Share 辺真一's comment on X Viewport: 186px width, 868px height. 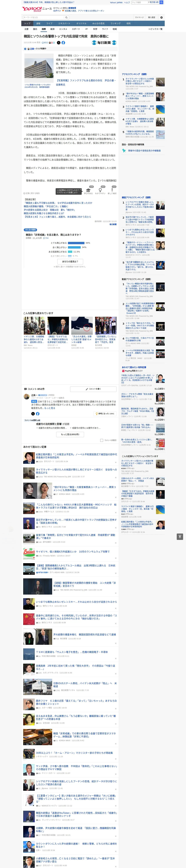33,413
